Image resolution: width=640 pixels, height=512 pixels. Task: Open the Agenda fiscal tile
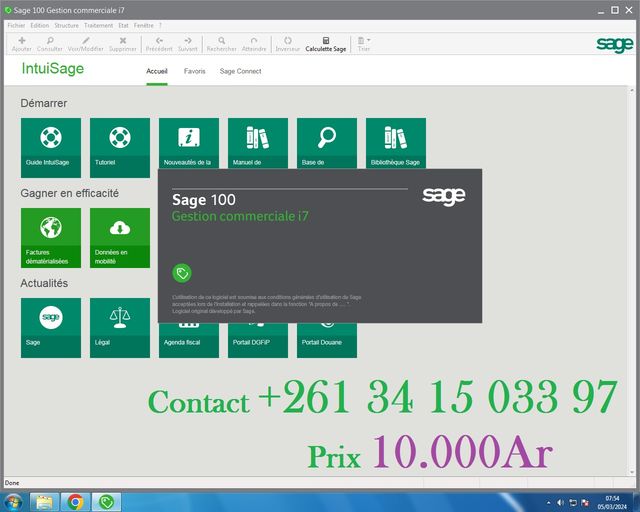pos(189,341)
